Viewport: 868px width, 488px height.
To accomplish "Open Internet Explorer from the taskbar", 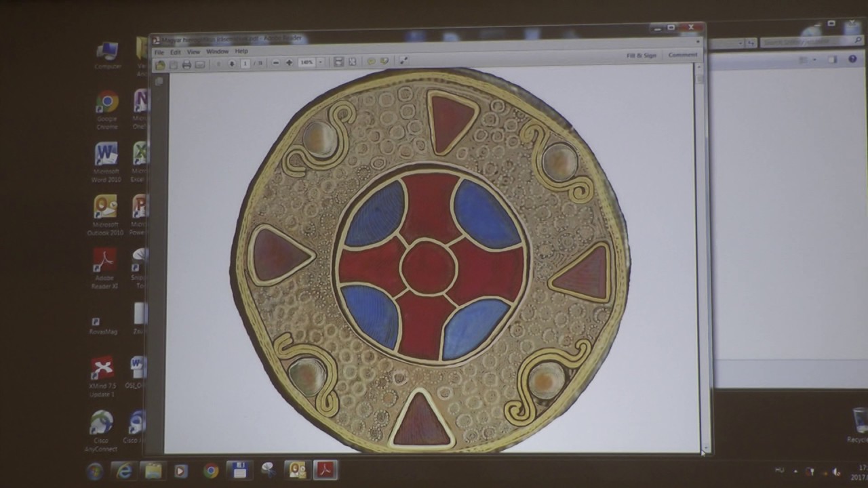I will (124, 471).
